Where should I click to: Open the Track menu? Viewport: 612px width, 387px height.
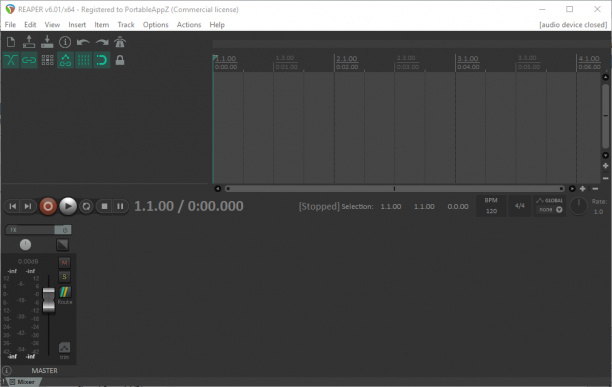point(126,25)
